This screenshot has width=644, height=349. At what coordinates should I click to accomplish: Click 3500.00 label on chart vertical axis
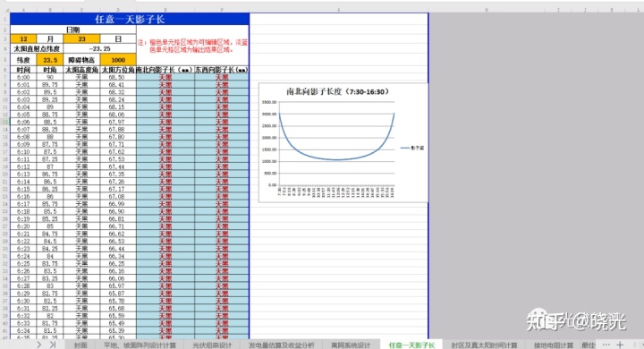coord(269,102)
